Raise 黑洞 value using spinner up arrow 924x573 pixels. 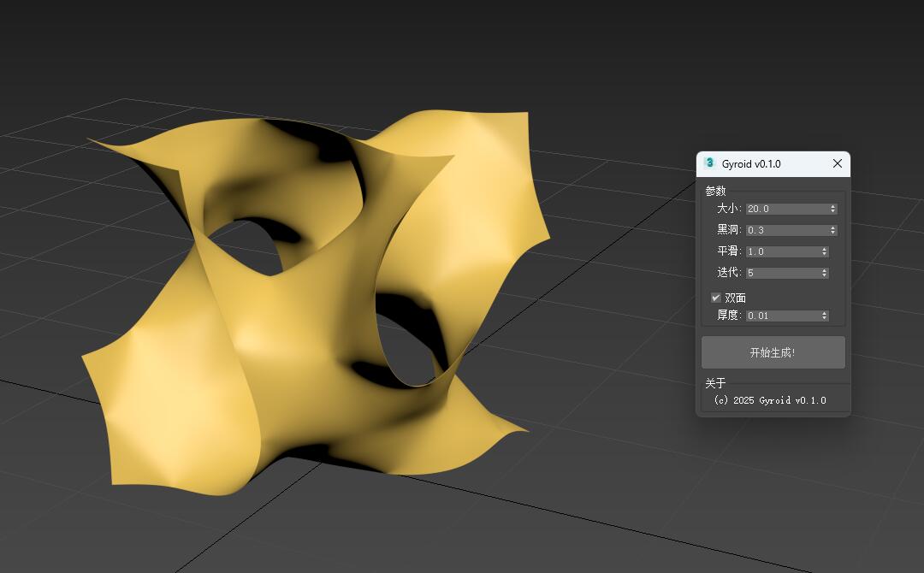[833, 227]
